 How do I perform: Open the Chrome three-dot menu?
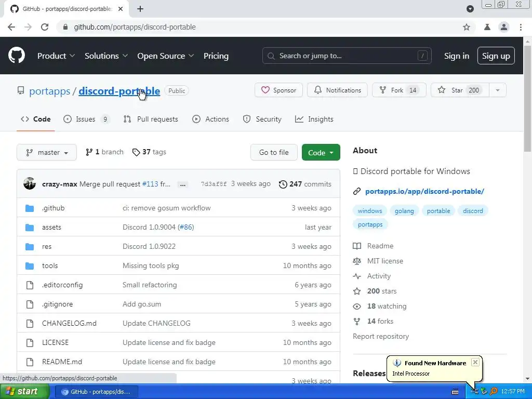coord(521,27)
